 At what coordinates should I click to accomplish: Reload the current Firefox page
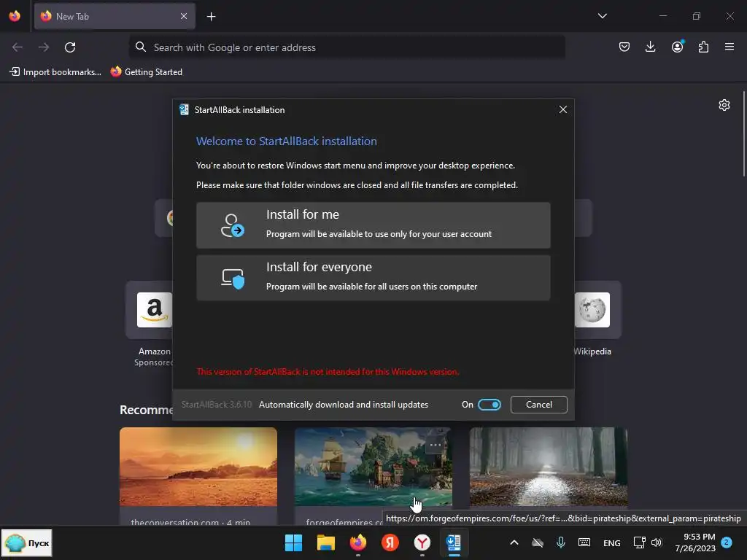click(x=70, y=47)
